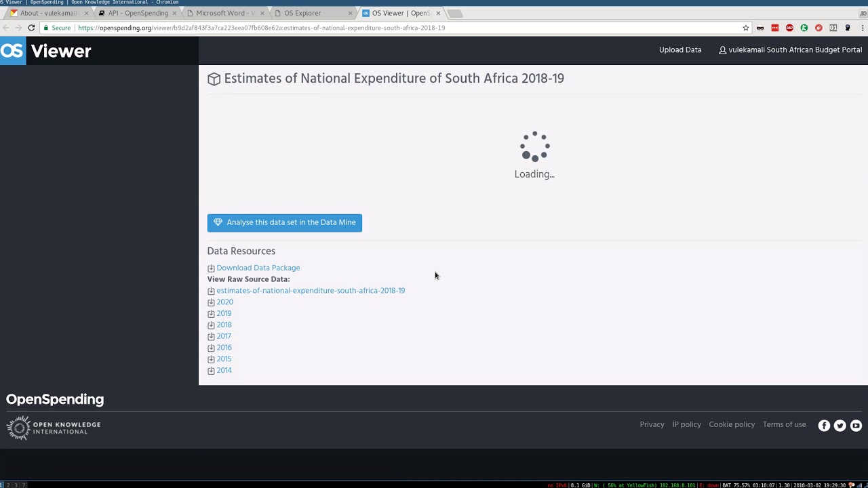This screenshot has height=488, width=868.
Task: Open the 2017 raw source link
Action: coord(224,337)
